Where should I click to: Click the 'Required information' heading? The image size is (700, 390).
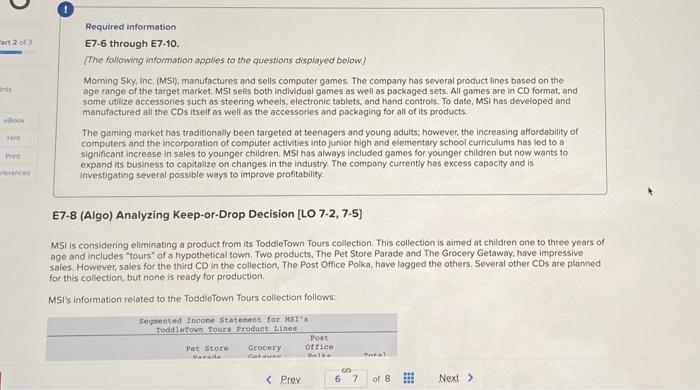(131, 27)
